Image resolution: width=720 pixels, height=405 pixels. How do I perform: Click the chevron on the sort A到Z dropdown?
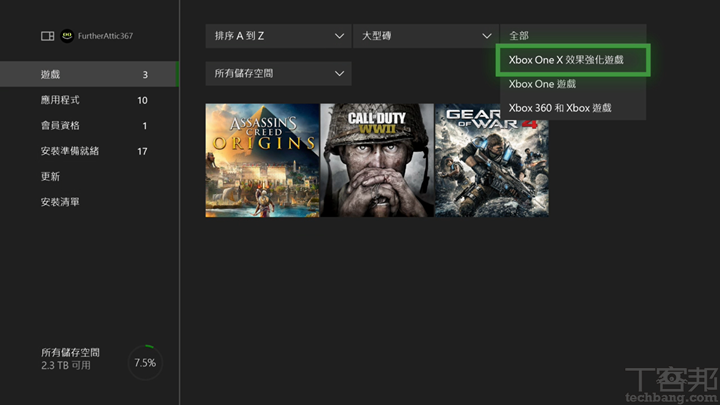[x=339, y=36]
